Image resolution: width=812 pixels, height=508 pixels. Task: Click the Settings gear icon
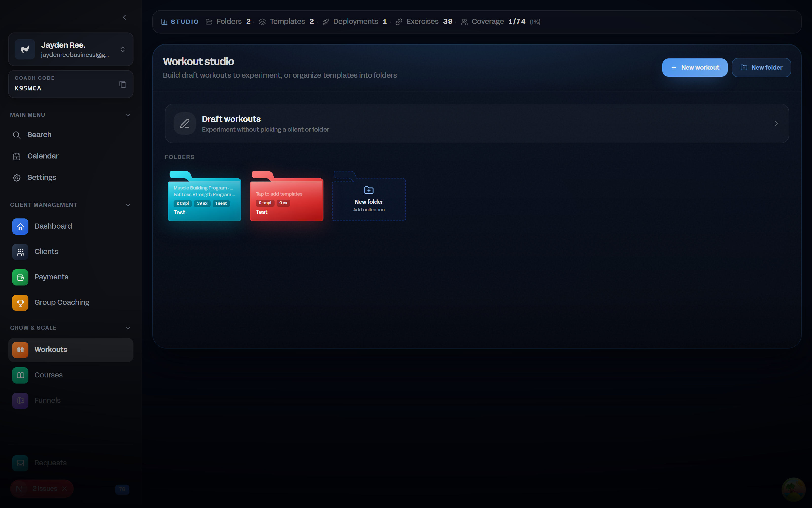pyautogui.click(x=16, y=178)
